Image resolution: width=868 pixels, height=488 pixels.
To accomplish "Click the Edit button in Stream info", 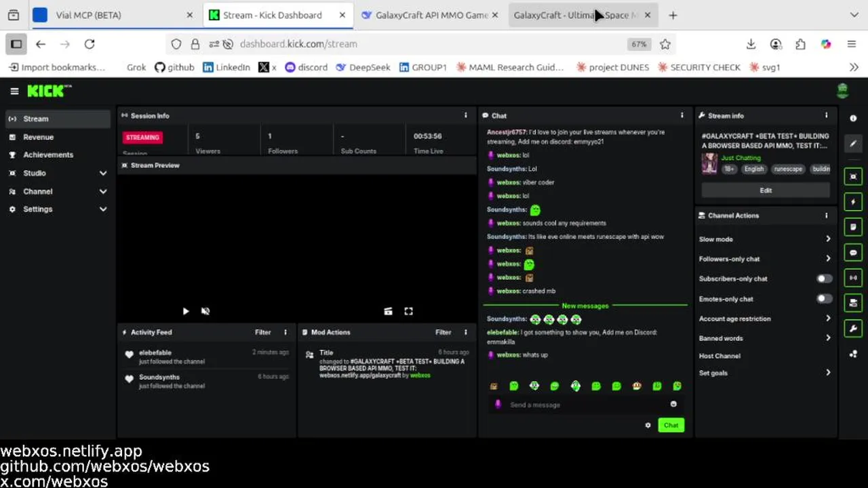I will (766, 190).
